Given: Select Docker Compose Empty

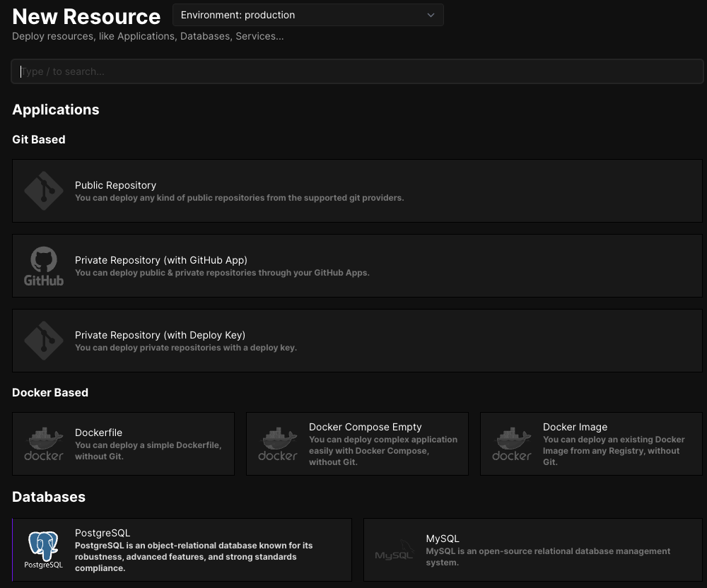Looking at the screenshot, I should [357, 444].
